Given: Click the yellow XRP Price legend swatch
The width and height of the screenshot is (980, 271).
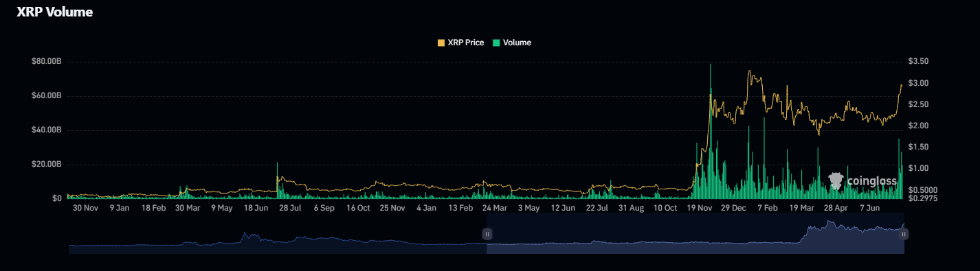Looking at the screenshot, I should pyautogui.click(x=441, y=43).
